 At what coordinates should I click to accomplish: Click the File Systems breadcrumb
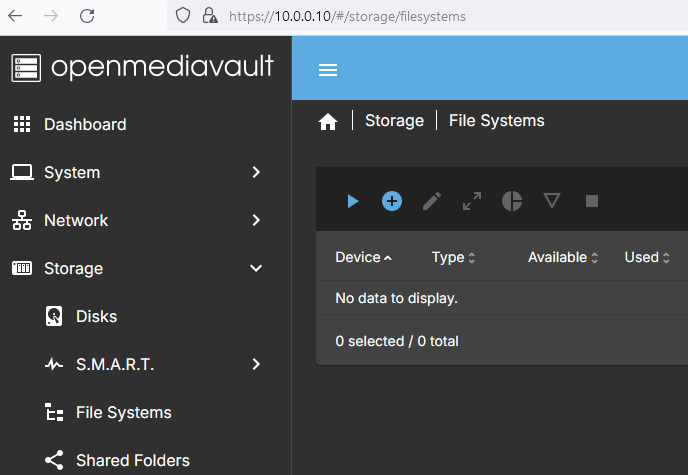coord(496,121)
